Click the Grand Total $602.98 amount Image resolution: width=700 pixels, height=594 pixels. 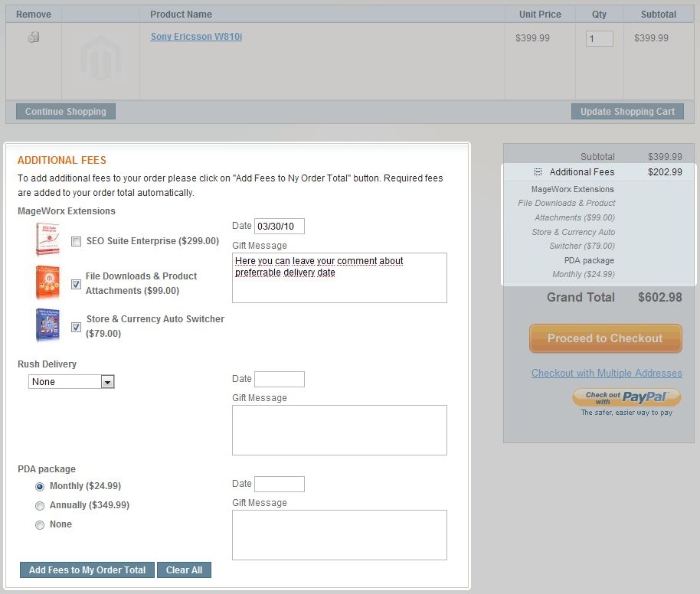coord(660,297)
